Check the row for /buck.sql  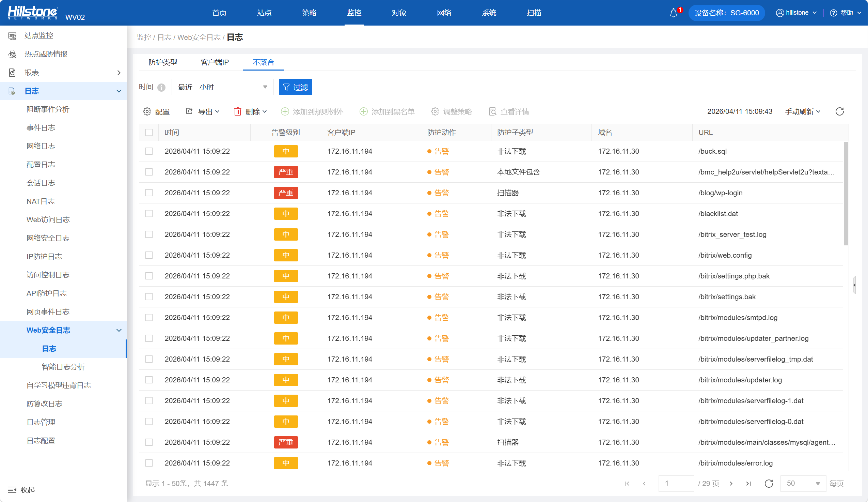149,151
